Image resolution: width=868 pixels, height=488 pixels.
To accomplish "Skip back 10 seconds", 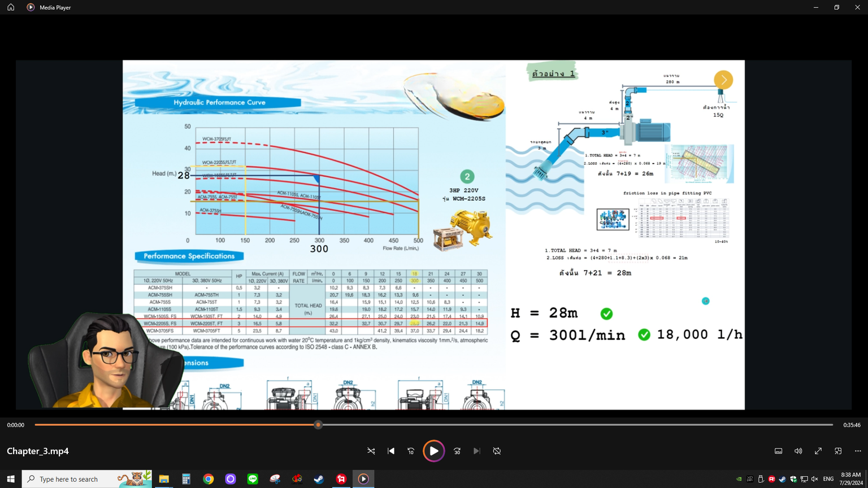I will [x=411, y=451].
